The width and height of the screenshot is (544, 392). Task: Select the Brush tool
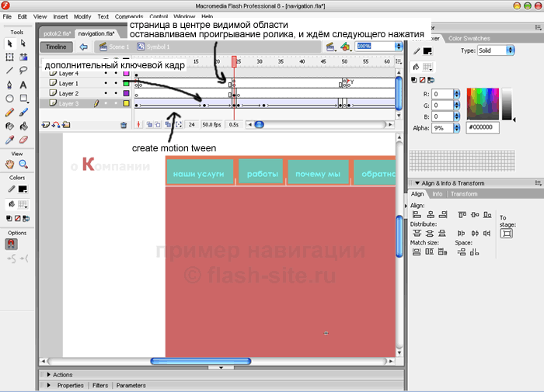(x=23, y=113)
